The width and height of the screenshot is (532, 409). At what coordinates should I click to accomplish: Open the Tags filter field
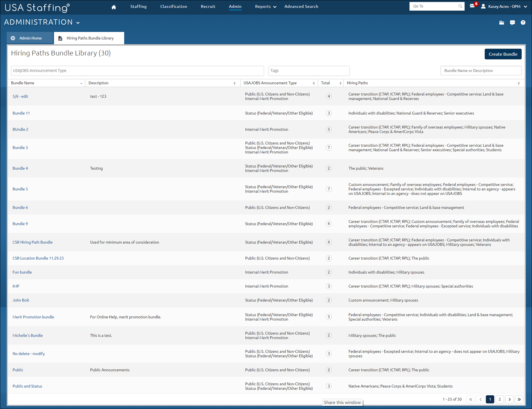(309, 71)
